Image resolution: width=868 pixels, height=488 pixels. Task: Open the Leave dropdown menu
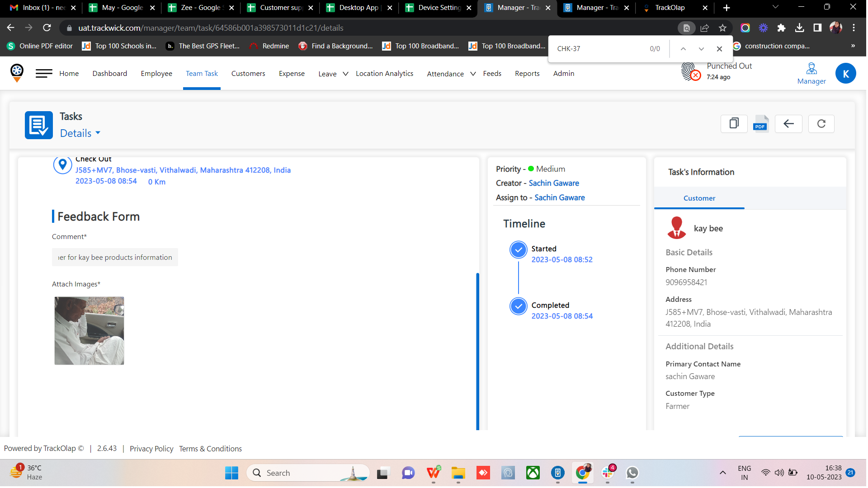330,74
